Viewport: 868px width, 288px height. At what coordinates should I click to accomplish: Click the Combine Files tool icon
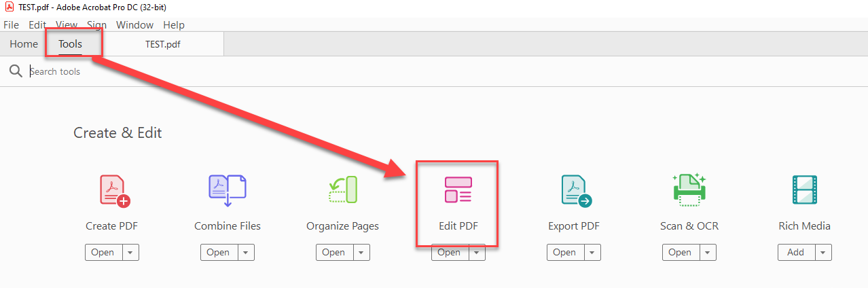tap(228, 191)
